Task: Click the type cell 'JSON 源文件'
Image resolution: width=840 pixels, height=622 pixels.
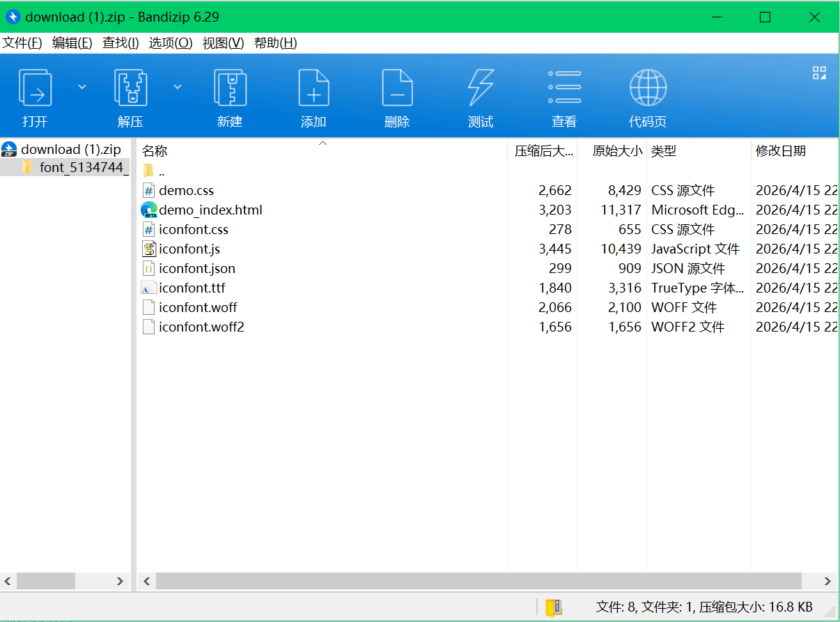Action: (688, 268)
